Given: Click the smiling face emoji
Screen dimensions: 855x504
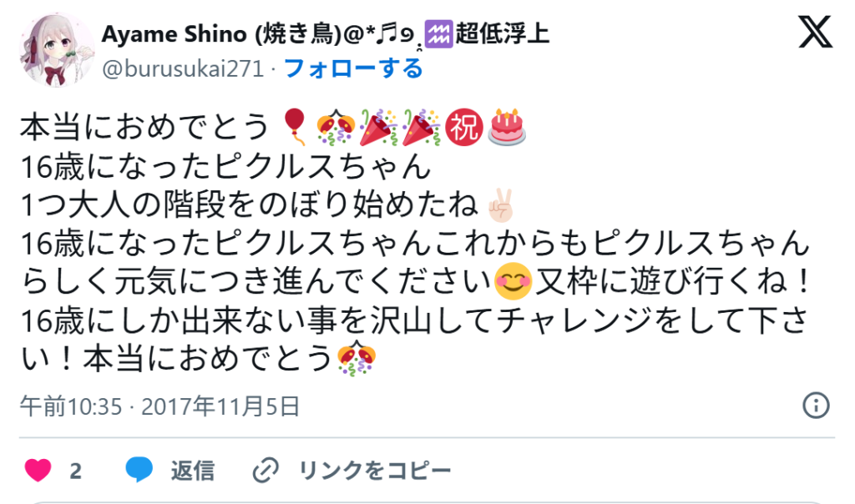Looking at the screenshot, I should [x=513, y=282].
